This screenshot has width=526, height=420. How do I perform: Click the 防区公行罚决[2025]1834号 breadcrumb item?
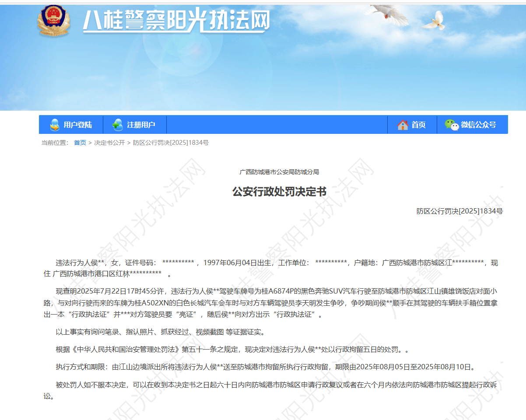coord(171,143)
